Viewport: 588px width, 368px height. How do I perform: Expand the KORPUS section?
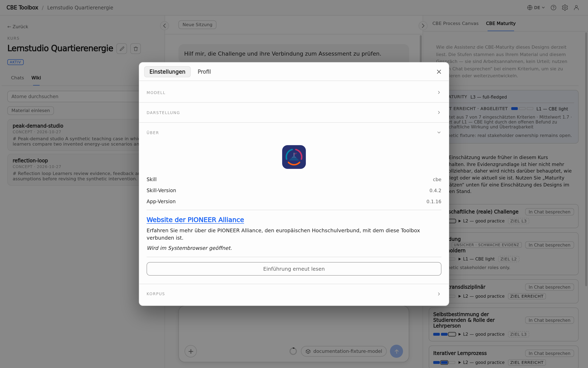(294, 294)
